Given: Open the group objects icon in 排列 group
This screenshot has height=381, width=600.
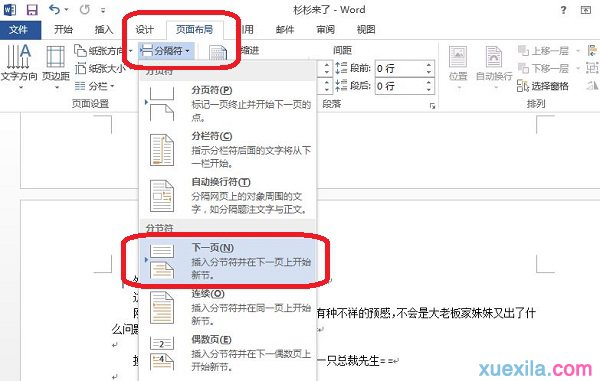Looking at the screenshot, I should [x=592, y=68].
